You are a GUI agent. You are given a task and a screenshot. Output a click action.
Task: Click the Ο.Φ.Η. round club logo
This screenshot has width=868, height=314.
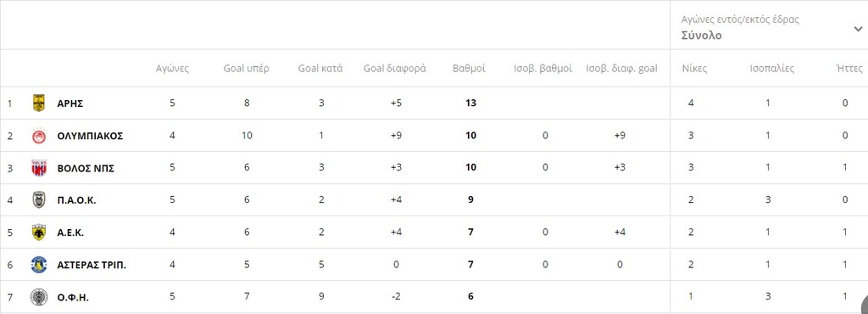(39, 296)
